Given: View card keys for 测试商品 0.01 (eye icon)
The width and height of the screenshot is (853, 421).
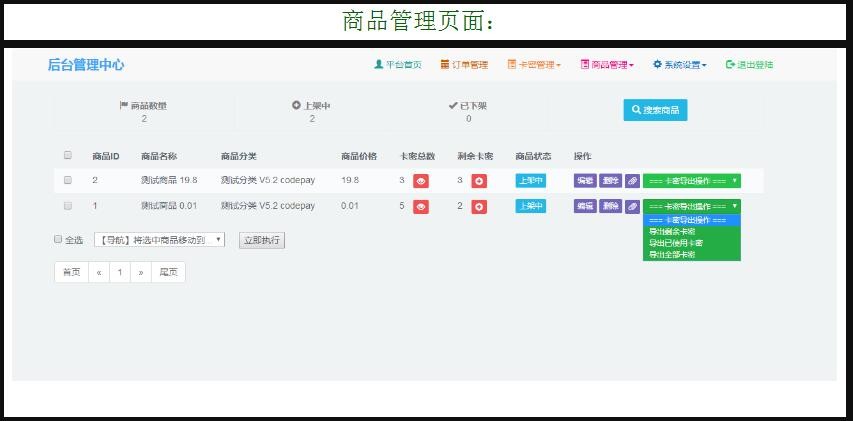Looking at the screenshot, I should [421, 207].
